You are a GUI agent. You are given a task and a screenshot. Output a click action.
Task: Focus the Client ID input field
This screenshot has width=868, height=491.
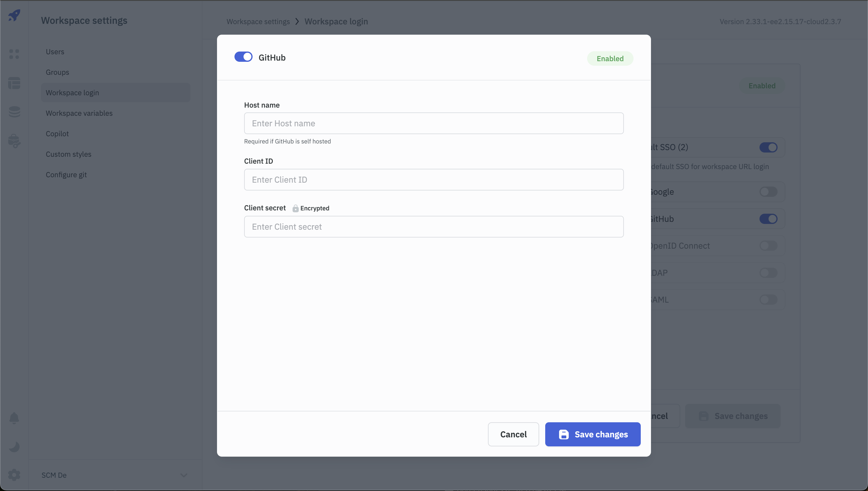point(433,180)
